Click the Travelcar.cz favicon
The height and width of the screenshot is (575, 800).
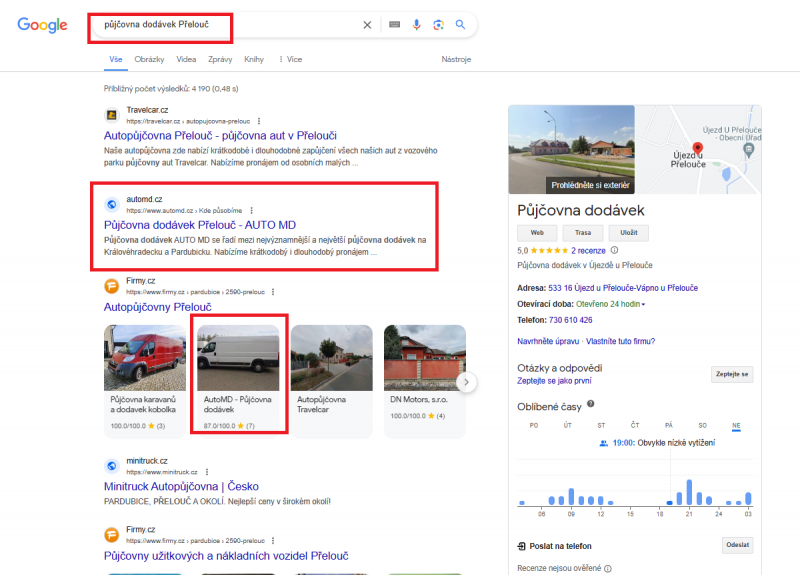pyautogui.click(x=112, y=115)
